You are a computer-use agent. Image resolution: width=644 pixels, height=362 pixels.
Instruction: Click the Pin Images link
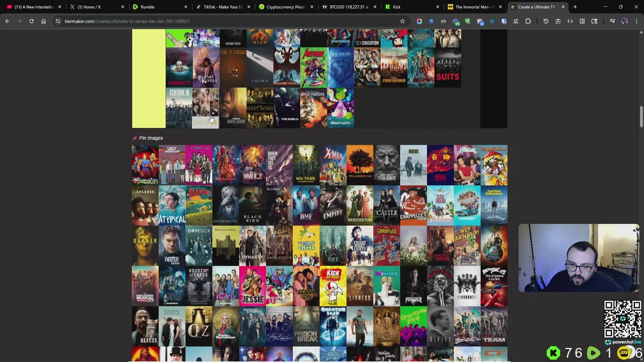[x=151, y=138]
